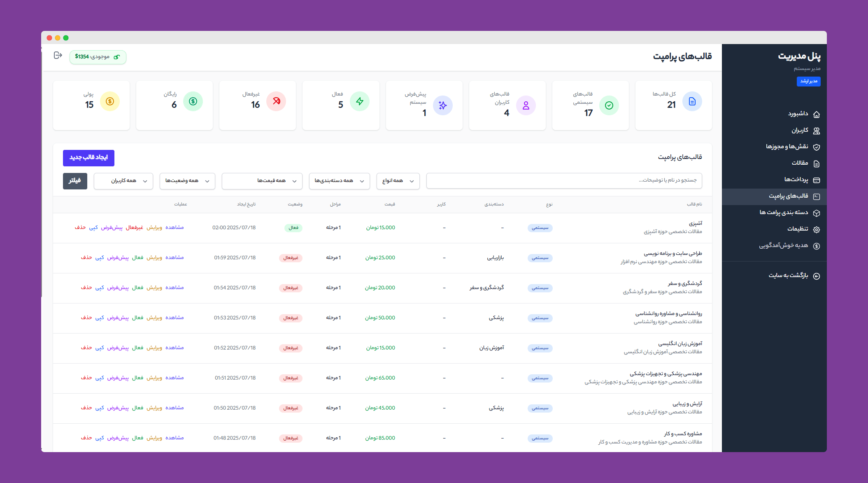Activate the بازاریابی template row using فعال
The image size is (868, 483).
tap(137, 257)
